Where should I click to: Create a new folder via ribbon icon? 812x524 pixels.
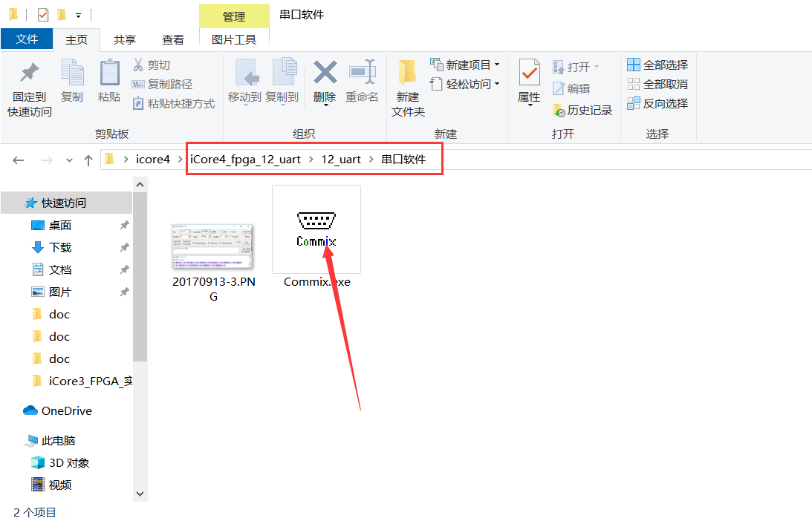point(408,73)
